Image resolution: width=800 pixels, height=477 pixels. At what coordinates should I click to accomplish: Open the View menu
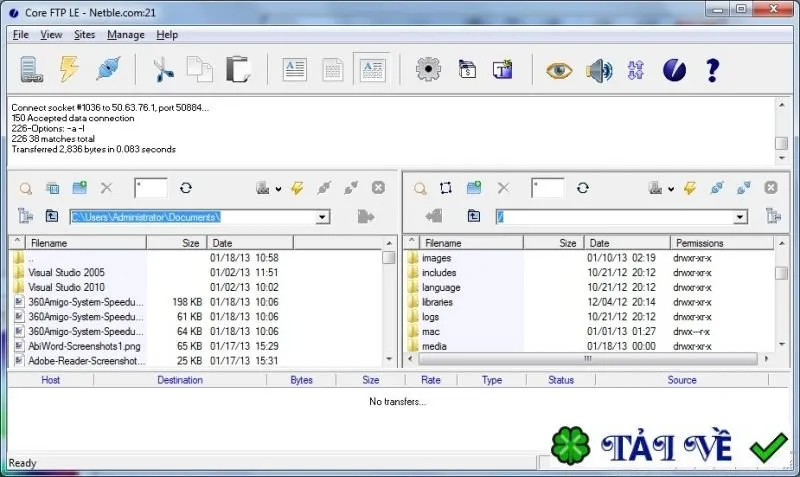51,35
